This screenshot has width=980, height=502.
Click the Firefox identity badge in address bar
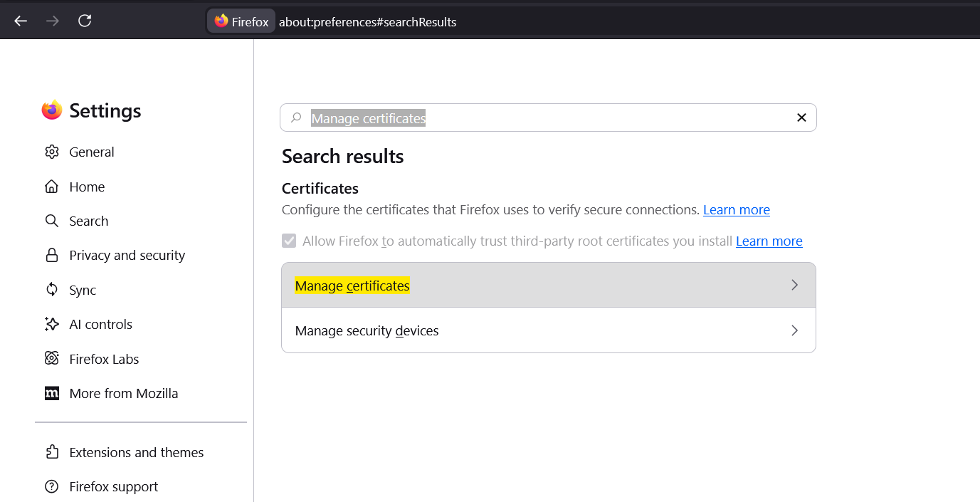(x=241, y=21)
